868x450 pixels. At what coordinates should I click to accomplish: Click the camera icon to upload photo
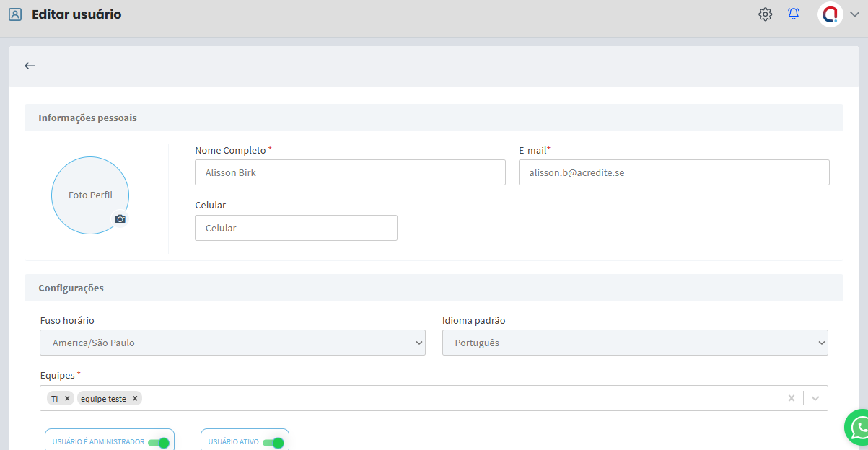120,219
